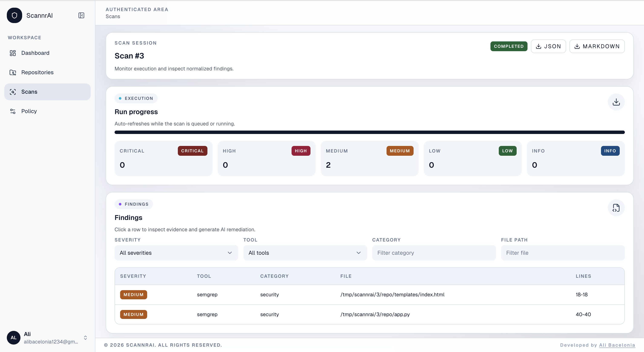The width and height of the screenshot is (644, 352).
Task: Click the AL user avatar
Action: (x=13, y=337)
